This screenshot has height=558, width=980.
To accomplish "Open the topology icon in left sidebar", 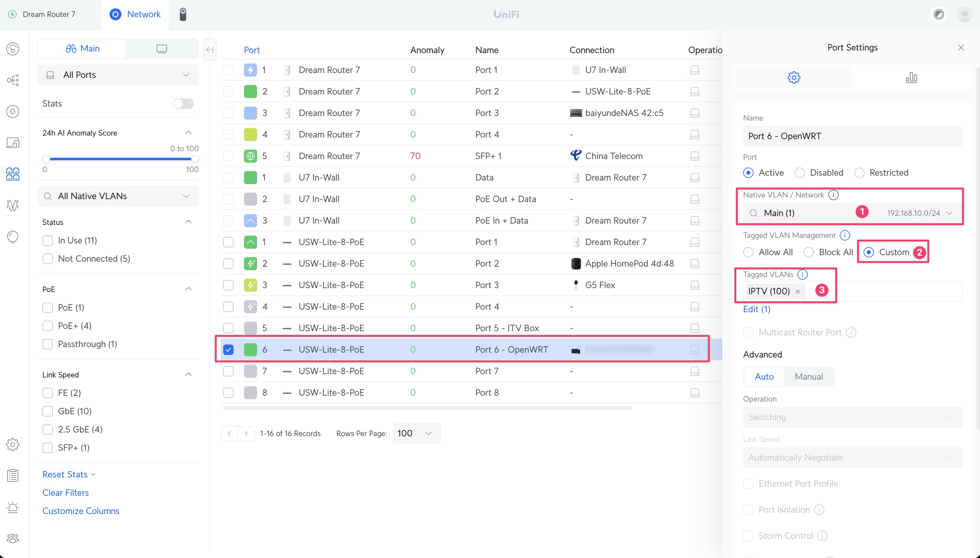I will [13, 80].
